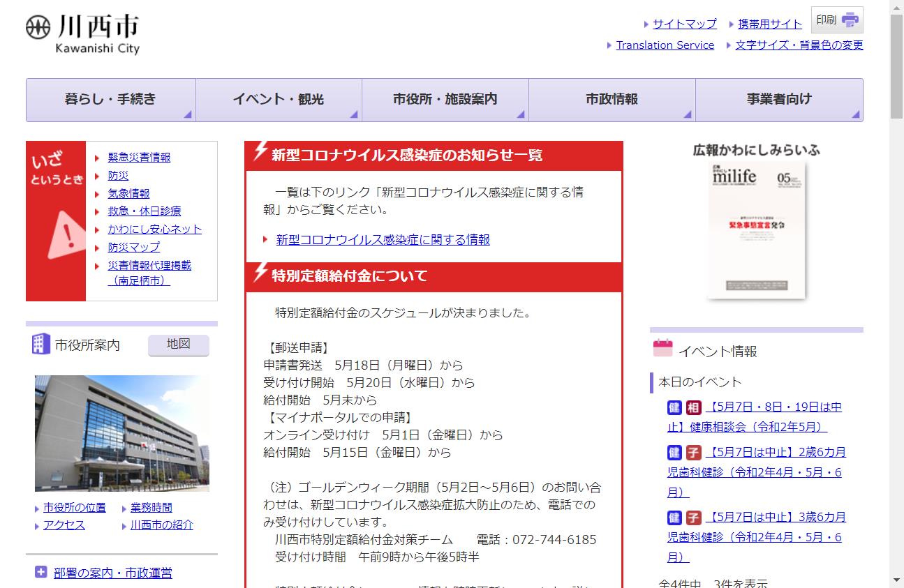The width and height of the screenshot is (904, 588).
Task: Expand the 暮らし・手続き menu triangle
Action: [186, 116]
